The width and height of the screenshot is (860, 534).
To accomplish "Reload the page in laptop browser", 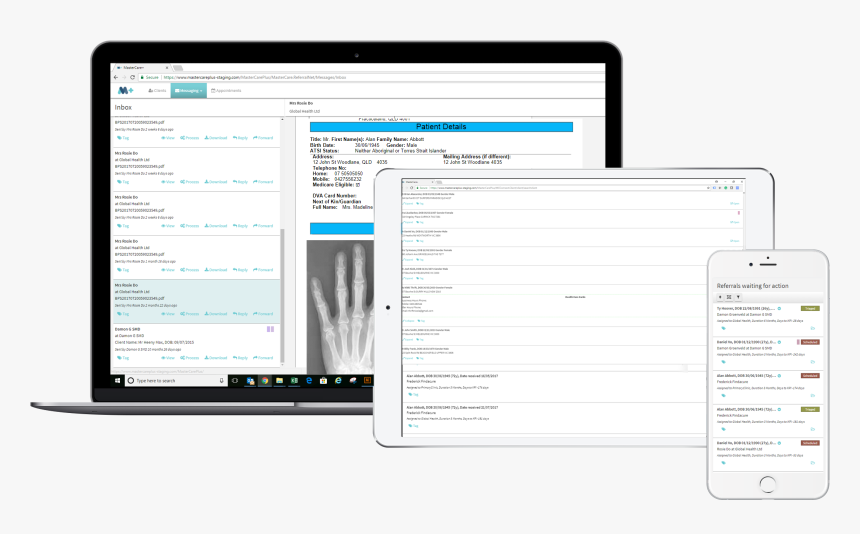I will pos(132,77).
